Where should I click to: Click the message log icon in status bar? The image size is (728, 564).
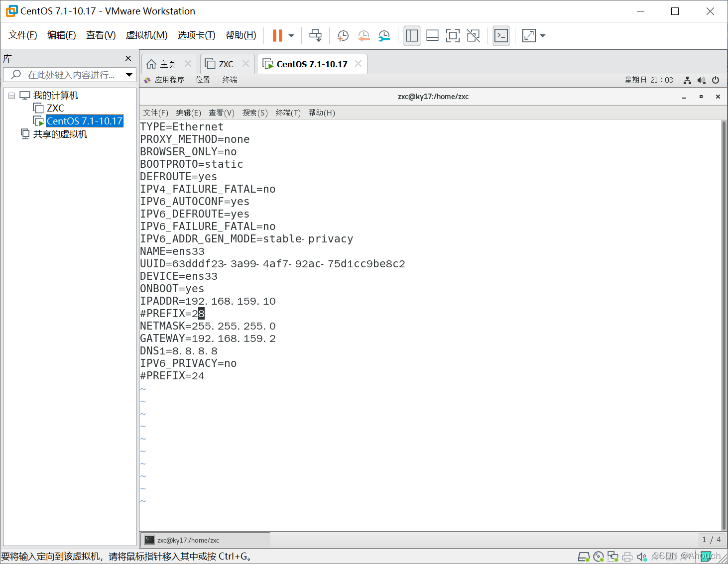pyautogui.click(x=706, y=557)
